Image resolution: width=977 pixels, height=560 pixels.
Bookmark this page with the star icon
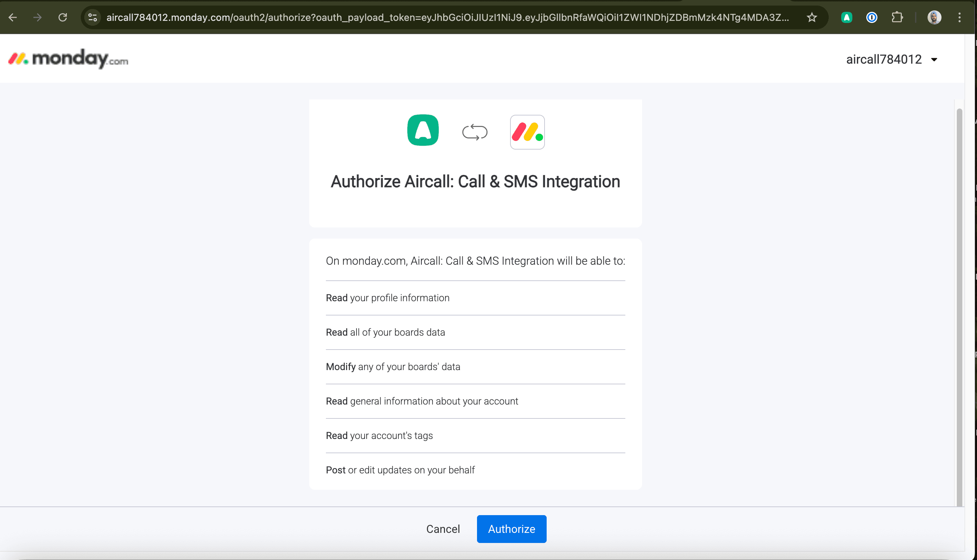[812, 17]
